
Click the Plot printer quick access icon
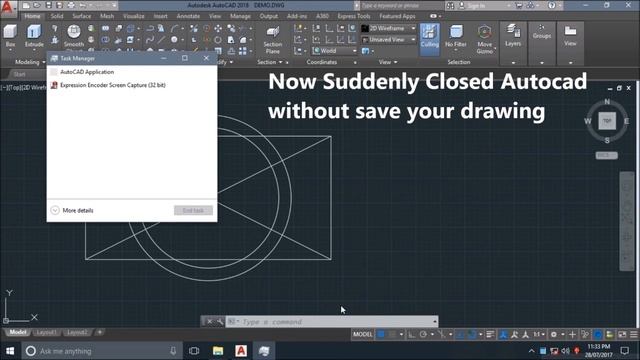click(71, 5)
